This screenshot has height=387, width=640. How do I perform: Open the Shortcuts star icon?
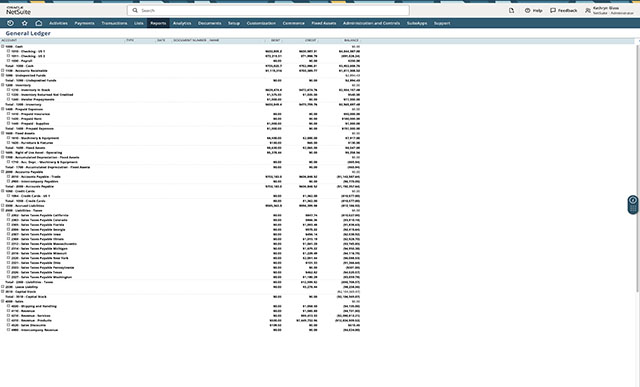pyautogui.click(x=24, y=23)
